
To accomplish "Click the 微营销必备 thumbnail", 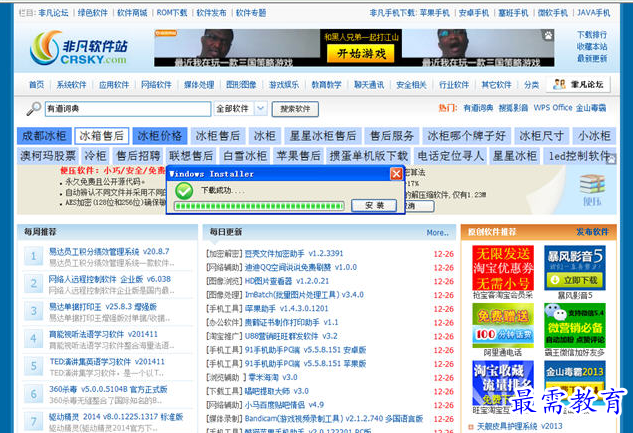I will point(575,325).
